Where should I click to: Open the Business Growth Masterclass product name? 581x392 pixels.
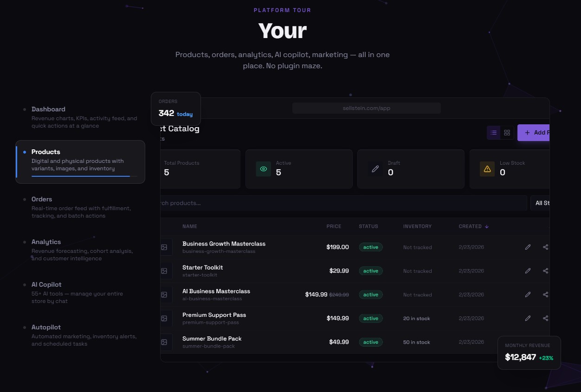click(224, 244)
